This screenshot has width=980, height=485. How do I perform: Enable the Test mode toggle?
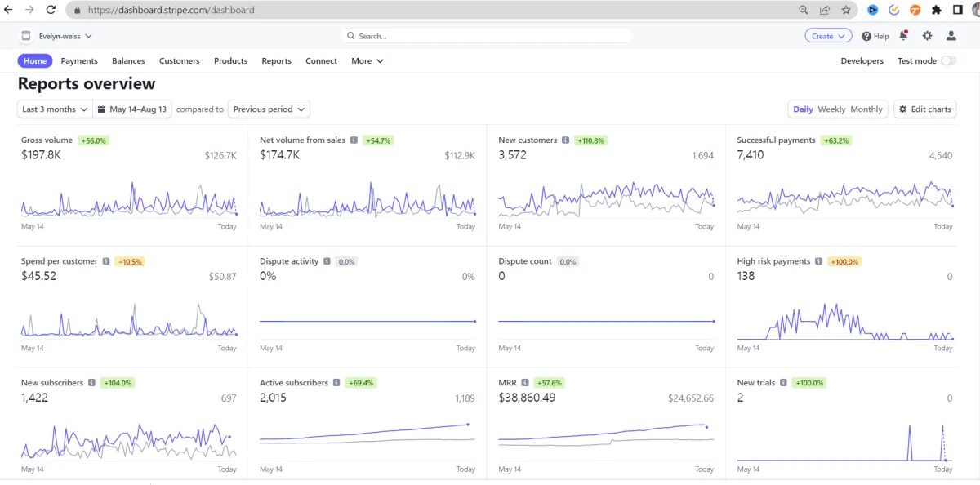pyautogui.click(x=947, y=60)
